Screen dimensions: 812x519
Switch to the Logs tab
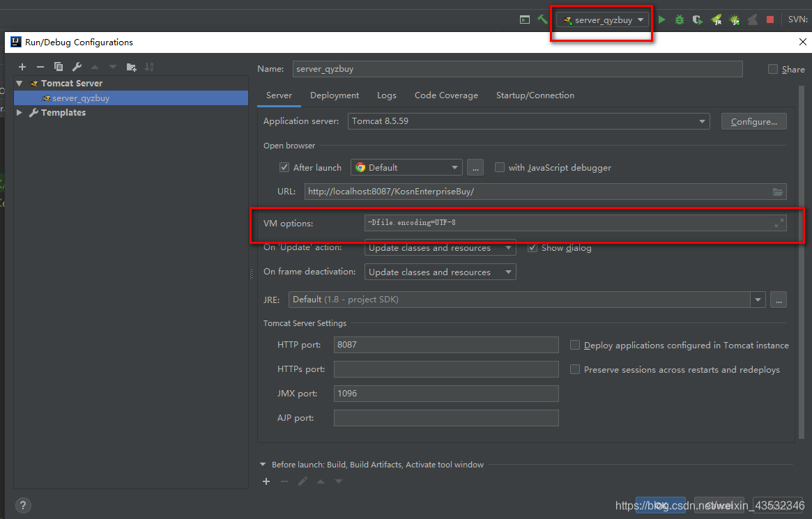[x=387, y=95]
